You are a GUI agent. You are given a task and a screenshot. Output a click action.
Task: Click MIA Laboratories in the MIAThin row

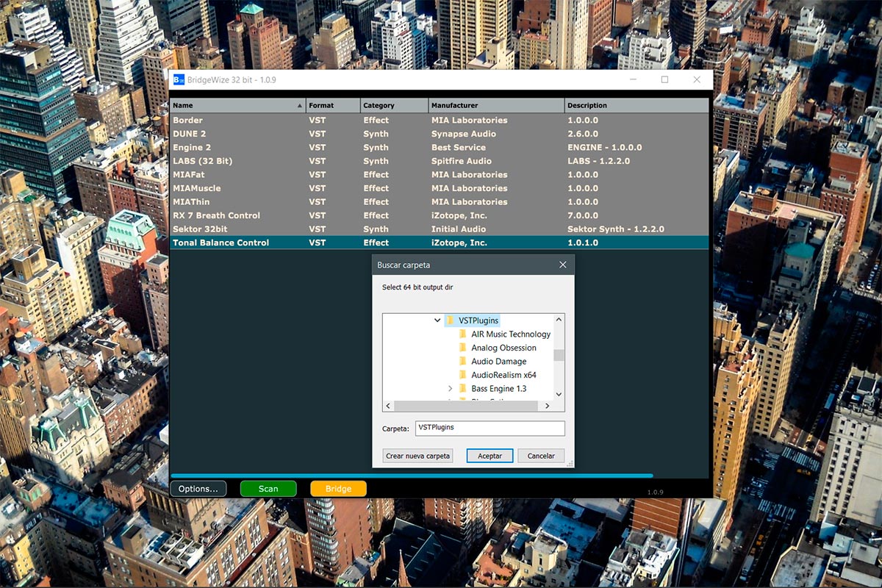tap(470, 202)
